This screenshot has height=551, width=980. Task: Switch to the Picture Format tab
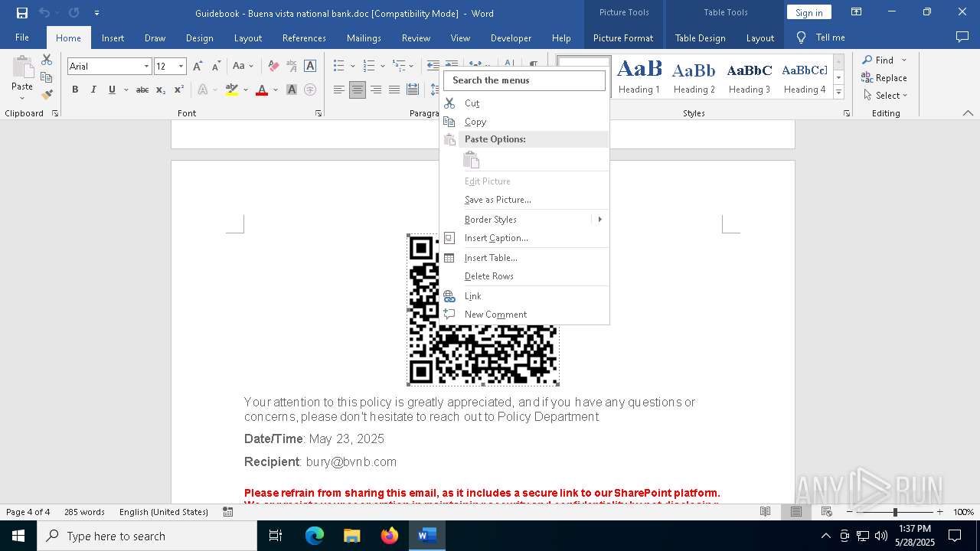(623, 37)
